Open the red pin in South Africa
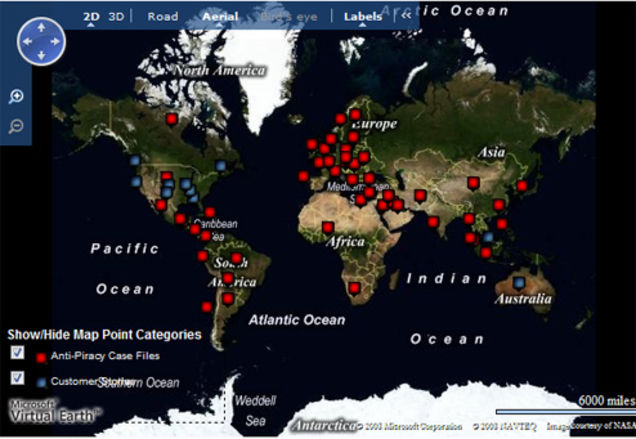The width and height of the screenshot is (636, 439). click(x=355, y=288)
